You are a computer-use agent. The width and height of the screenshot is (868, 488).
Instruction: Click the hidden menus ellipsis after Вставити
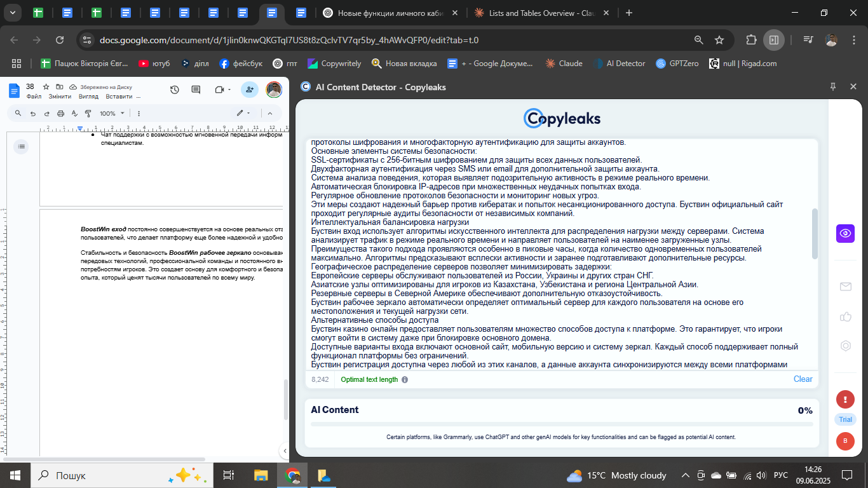click(138, 97)
